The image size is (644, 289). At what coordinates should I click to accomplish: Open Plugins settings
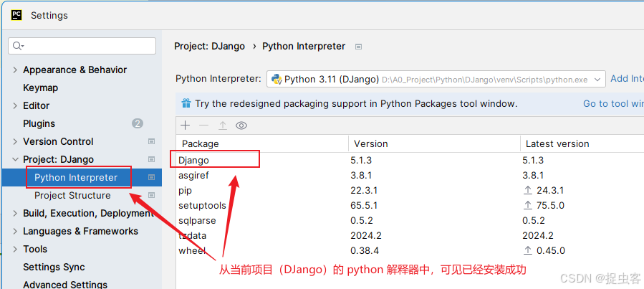point(39,123)
